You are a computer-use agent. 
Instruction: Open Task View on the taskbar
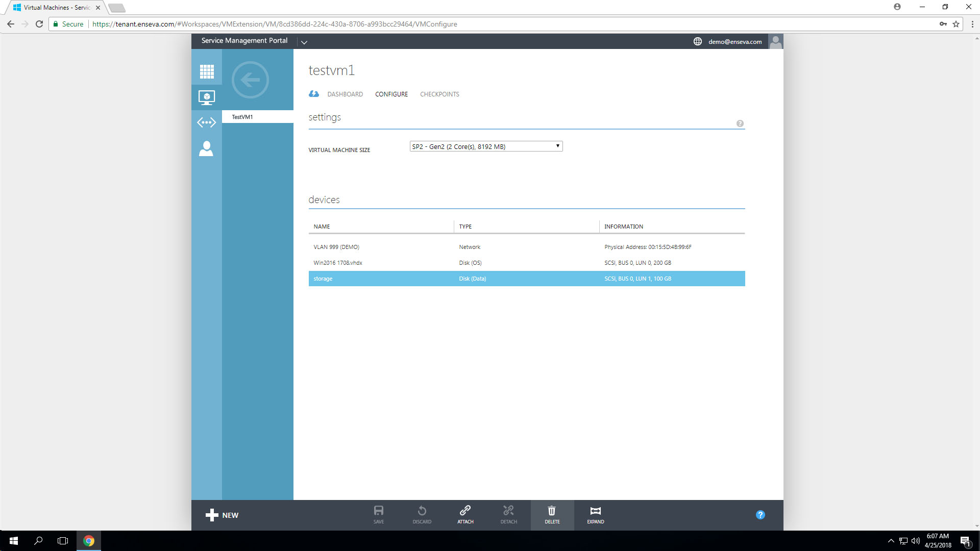(63, 541)
